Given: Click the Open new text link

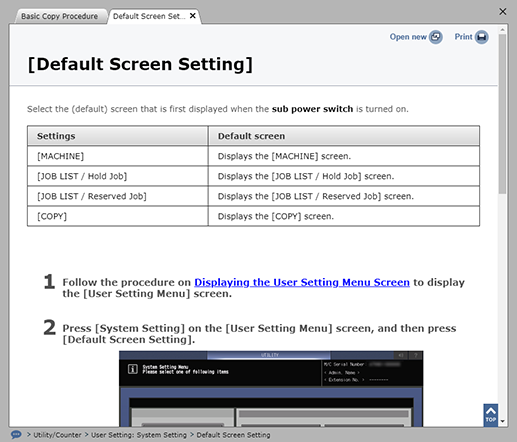Looking at the screenshot, I should pyautogui.click(x=408, y=37).
